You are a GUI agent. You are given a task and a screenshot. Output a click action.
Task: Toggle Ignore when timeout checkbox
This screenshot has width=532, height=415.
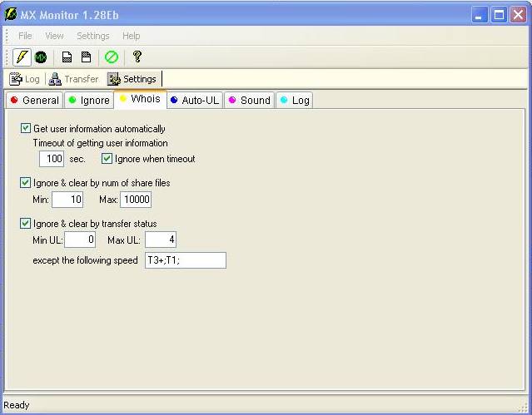click(x=107, y=158)
